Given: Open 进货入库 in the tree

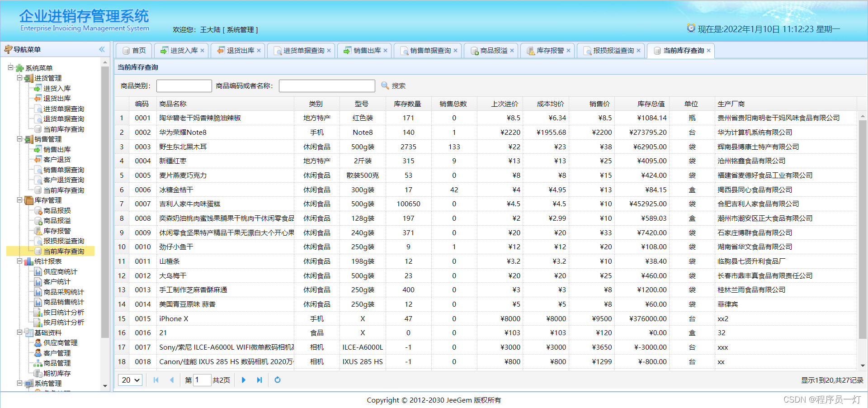Looking at the screenshot, I should [x=57, y=88].
